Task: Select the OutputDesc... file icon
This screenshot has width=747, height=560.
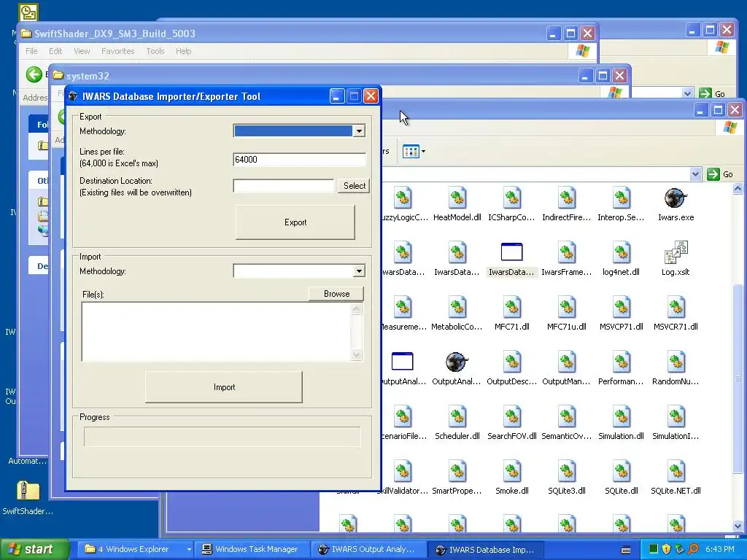Action: pyautogui.click(x=511, y=362)
